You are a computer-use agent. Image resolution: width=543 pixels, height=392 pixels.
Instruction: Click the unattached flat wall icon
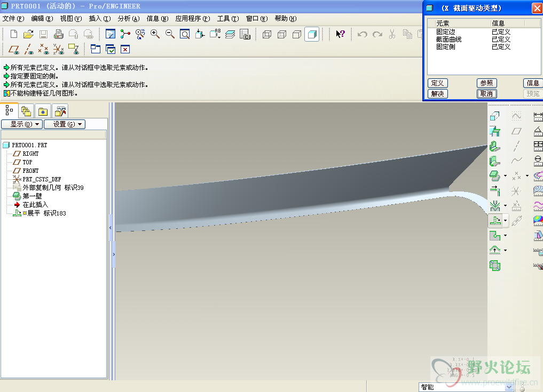coord(495,176)
